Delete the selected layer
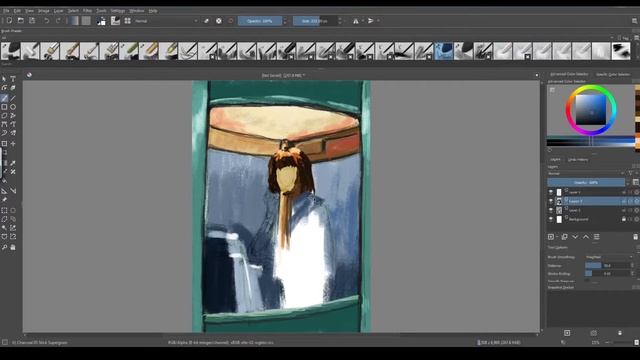The image size is (640, 360). (636, 237)
